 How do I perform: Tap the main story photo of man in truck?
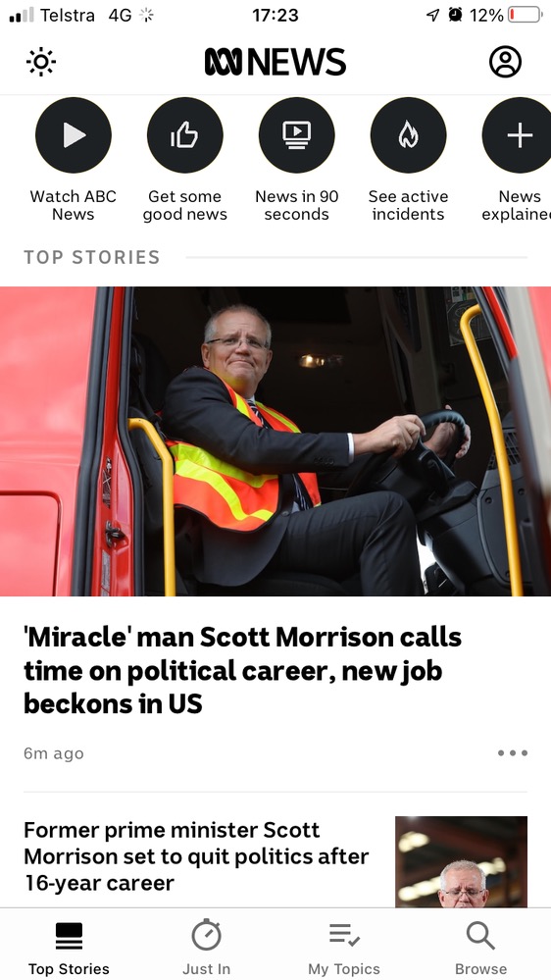click(275, 441)
